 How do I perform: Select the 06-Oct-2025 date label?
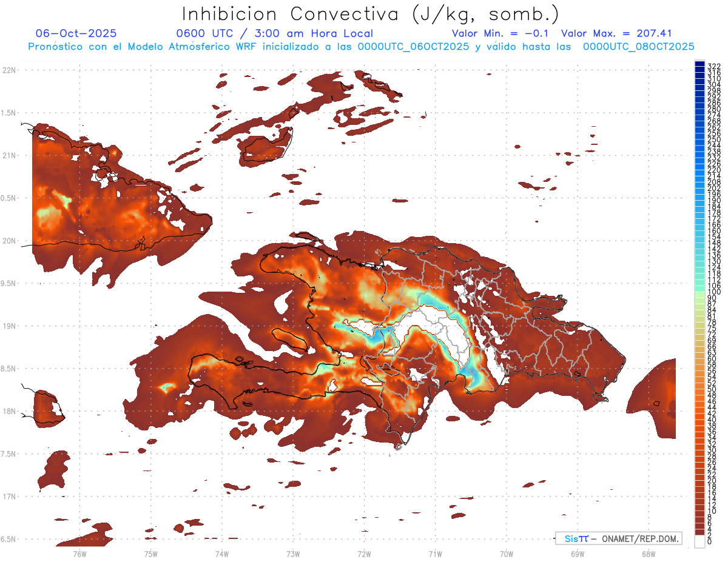76,33
